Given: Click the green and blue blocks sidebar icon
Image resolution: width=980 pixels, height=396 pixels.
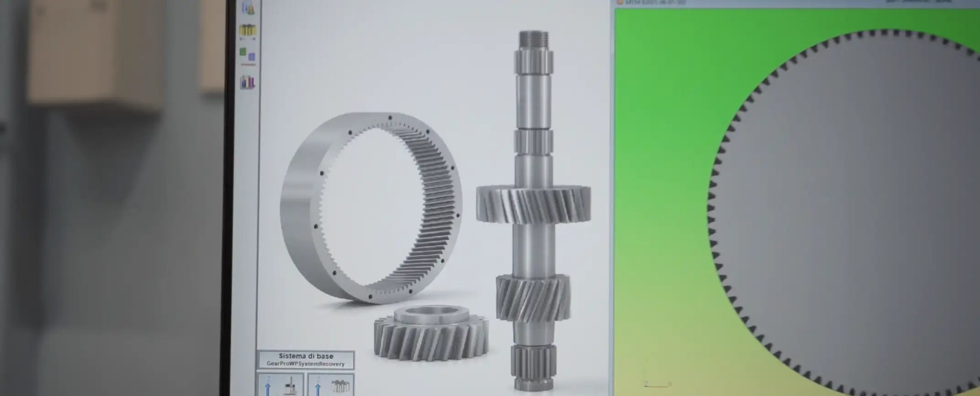Looking at the screenshot, I should [x=247, y=56].
